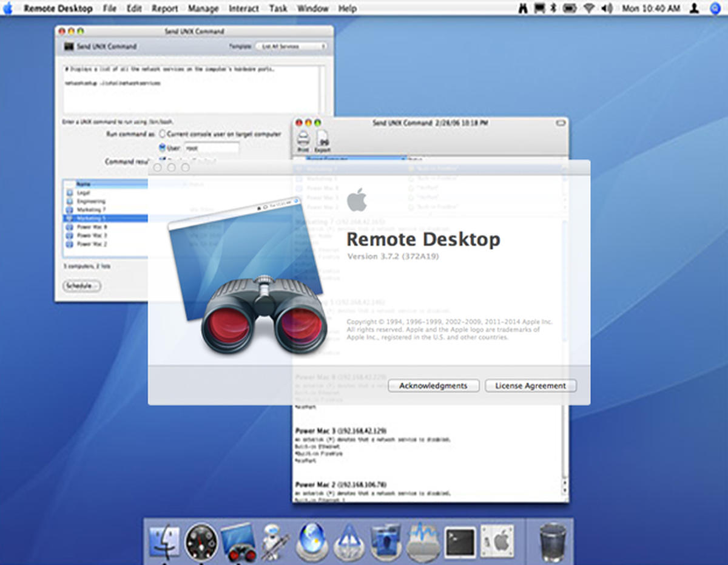Open the Remote Desktop application menu
Screen dimensions: 728x565
(x=58, y=8)
